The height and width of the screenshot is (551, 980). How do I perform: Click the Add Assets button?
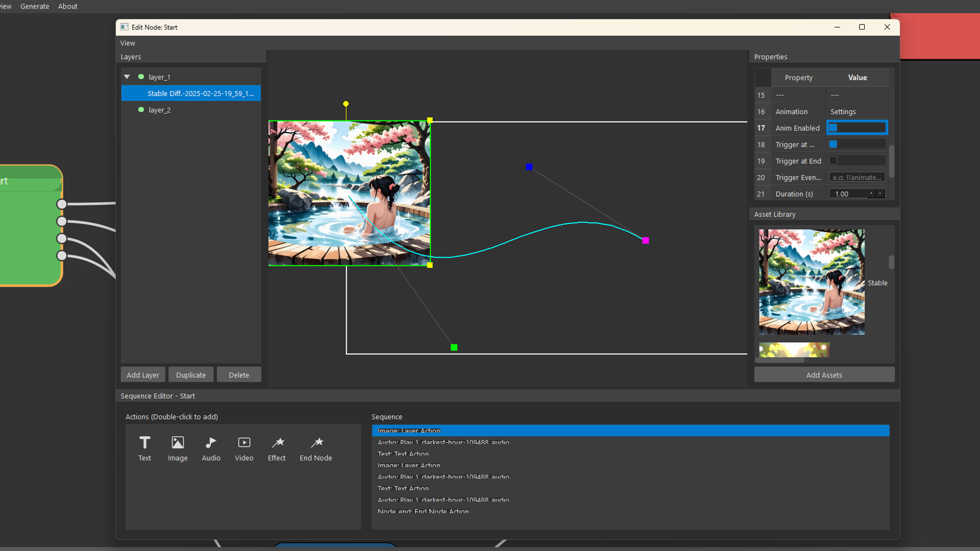pos(824,374)
